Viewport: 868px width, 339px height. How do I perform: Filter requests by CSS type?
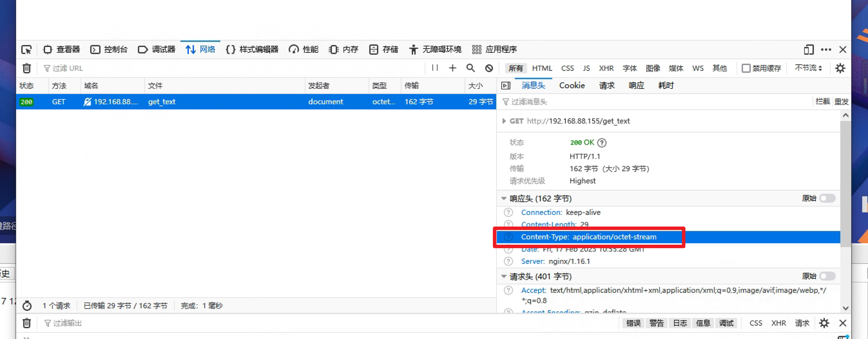pyautogui.click(x=567, y=68)
